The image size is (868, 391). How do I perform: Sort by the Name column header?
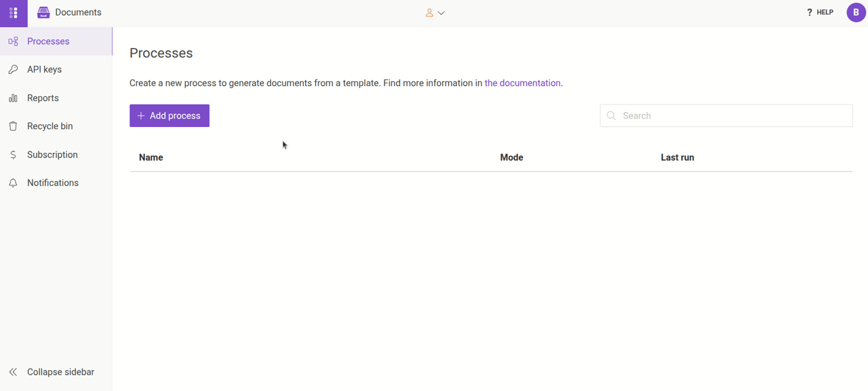(151, 157)
